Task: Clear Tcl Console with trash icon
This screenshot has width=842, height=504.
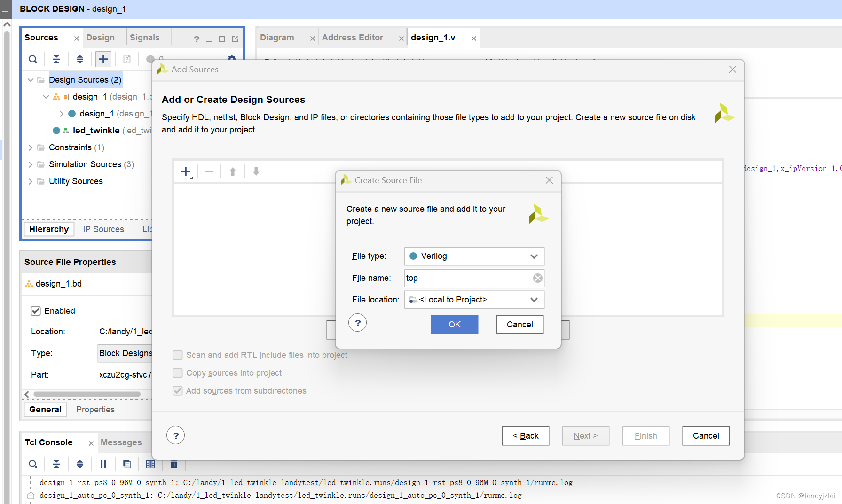Action: click(x=174, y=464)
